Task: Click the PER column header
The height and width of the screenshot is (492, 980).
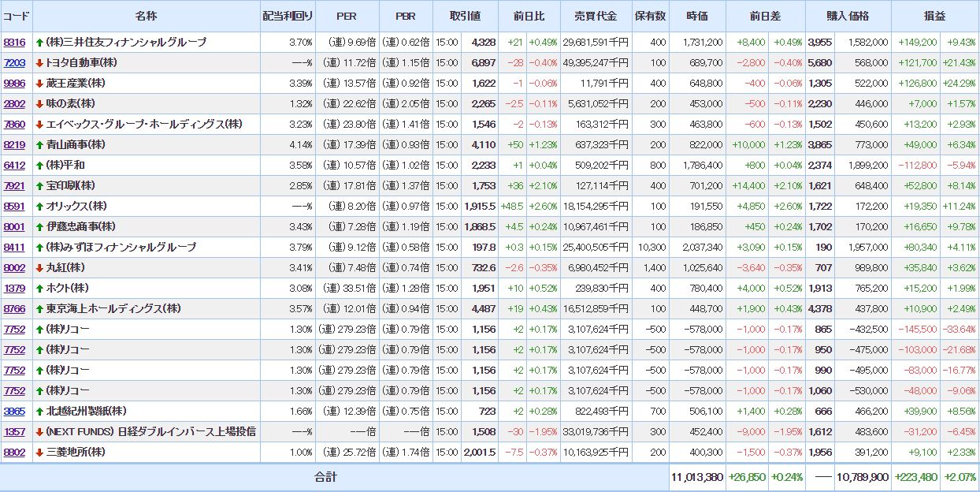Action: tap(347, 16)
